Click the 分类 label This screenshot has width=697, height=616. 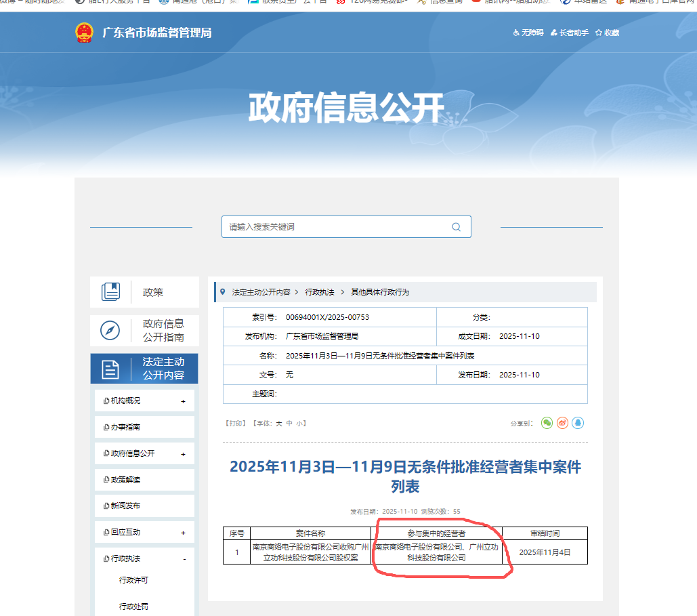point(481,317)
